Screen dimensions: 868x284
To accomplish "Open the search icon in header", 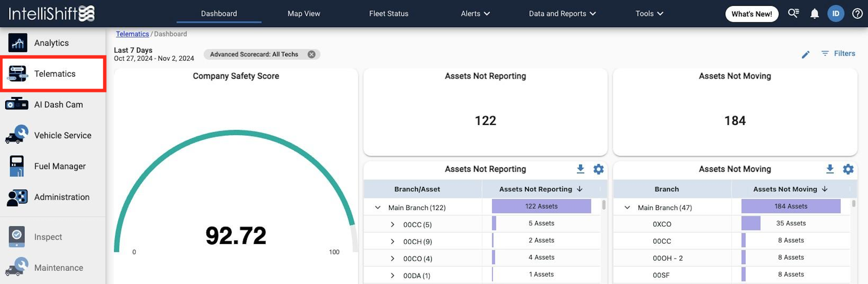I will tap(793, 13).
